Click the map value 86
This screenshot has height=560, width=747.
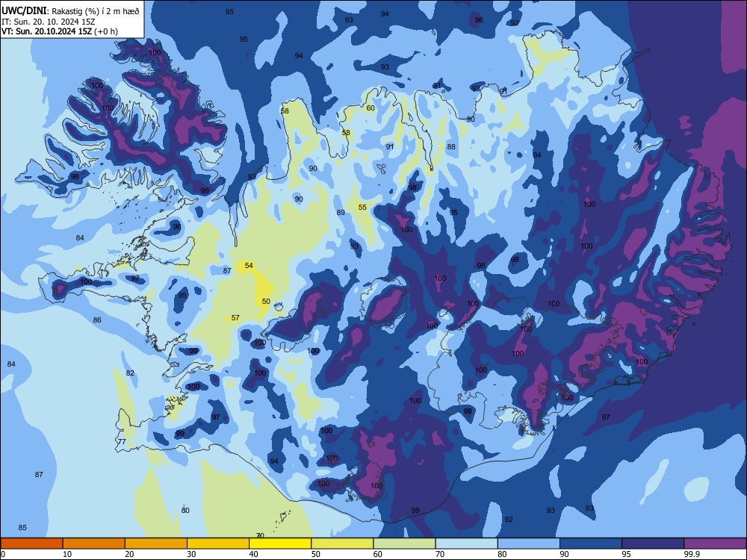click(x=97, y=320)
